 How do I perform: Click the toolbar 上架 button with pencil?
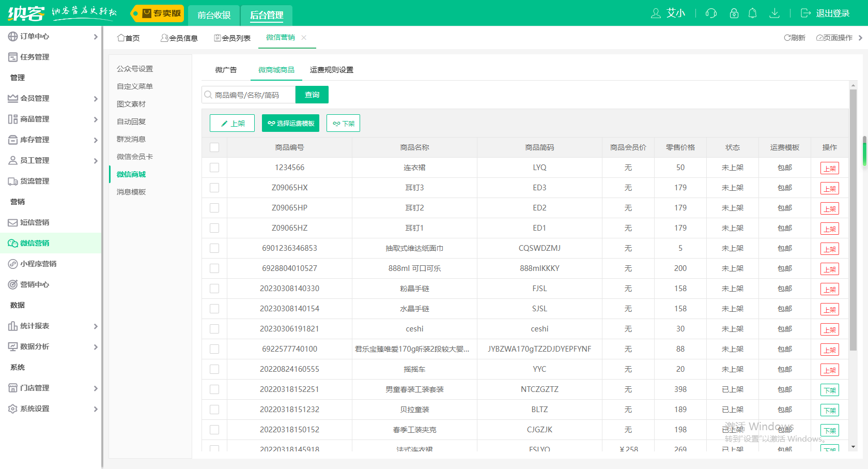pos(232,123)
